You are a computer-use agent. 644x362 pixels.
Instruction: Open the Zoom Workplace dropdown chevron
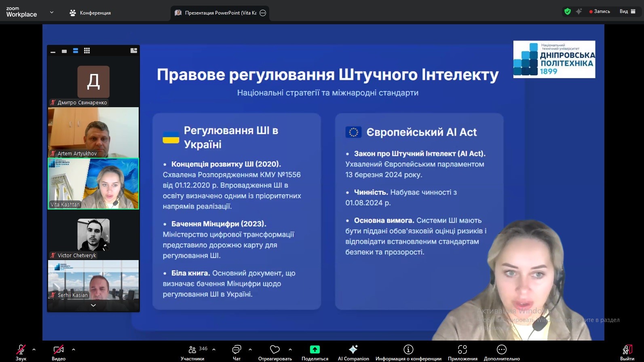52,13
